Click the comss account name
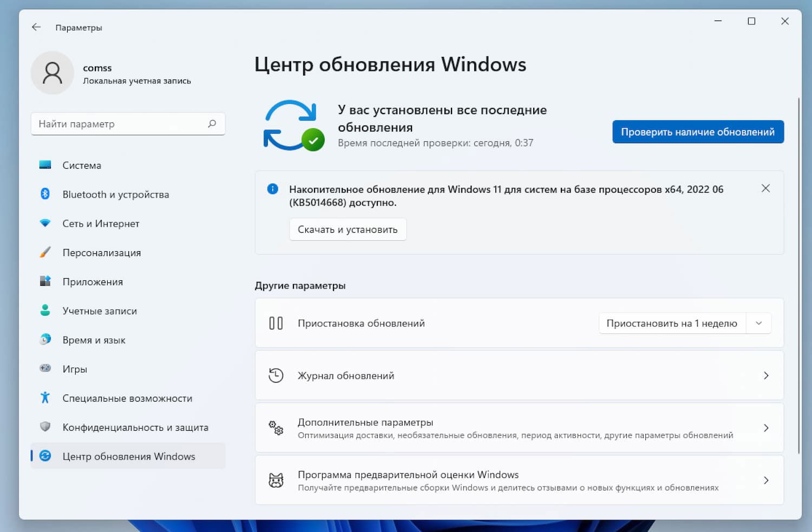This screenshot has height=532, width=812. click(97, 68)
